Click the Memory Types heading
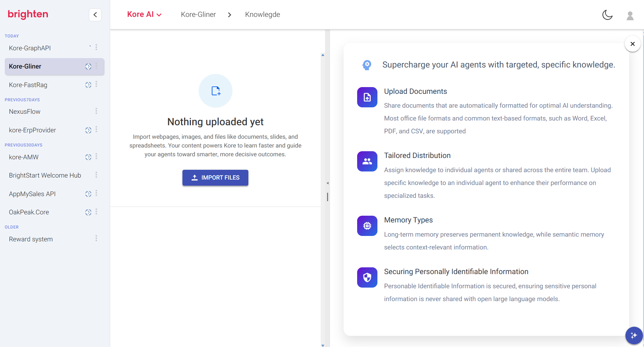This screenshot has width=644, height=347. click(408, 220)
